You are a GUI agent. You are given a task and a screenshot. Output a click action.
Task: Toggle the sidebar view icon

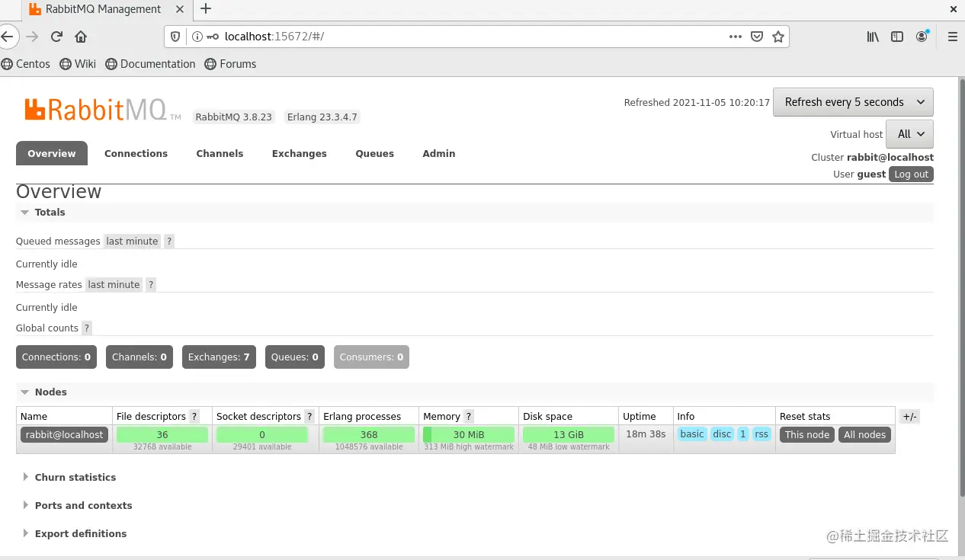pyautogui.click(x=898, y=37)
